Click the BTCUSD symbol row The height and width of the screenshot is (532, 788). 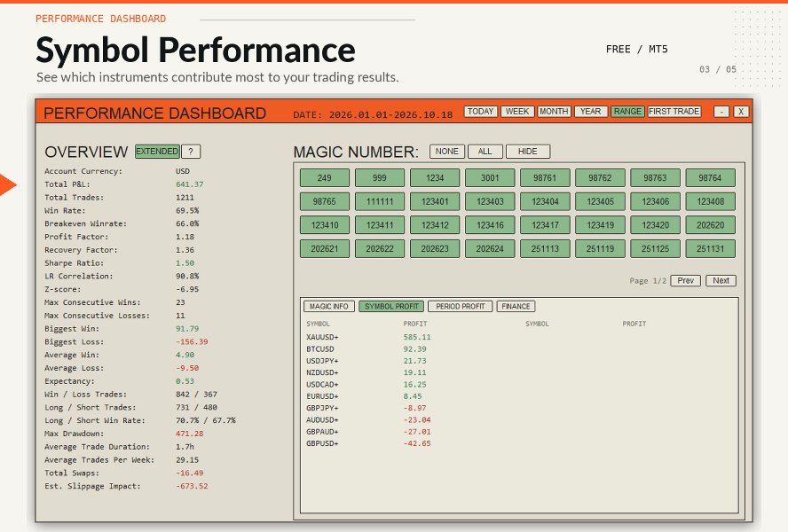(x=366, y=349)
